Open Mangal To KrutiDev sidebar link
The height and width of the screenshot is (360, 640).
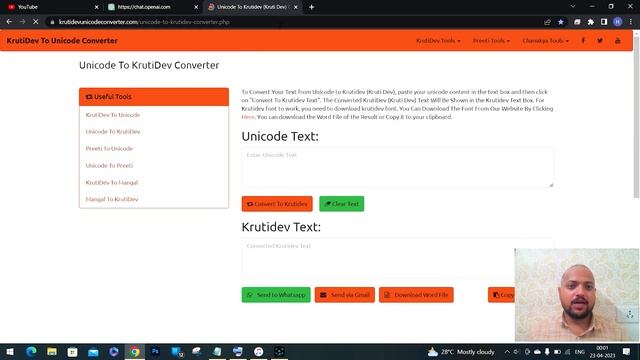point(112,199)
